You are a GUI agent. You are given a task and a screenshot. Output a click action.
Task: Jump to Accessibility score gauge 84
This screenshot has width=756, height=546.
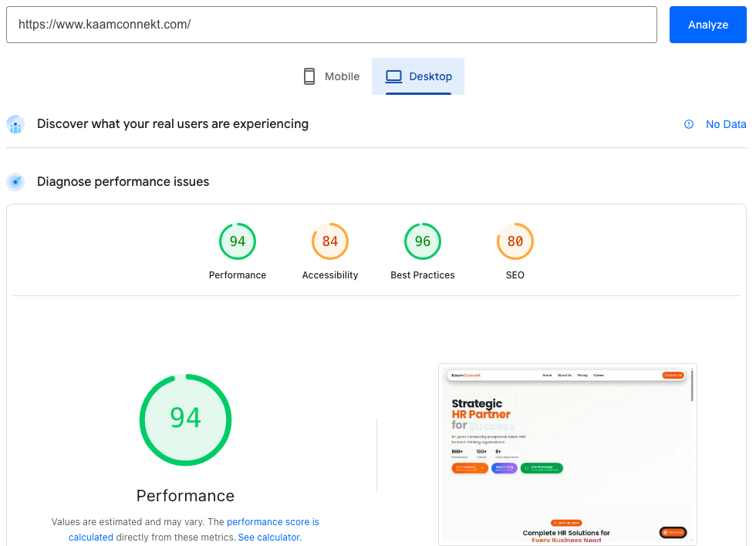330,241
